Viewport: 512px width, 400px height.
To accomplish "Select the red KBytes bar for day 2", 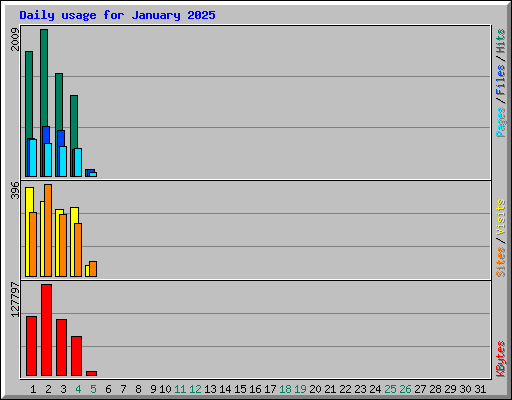I will click(46, 330).
